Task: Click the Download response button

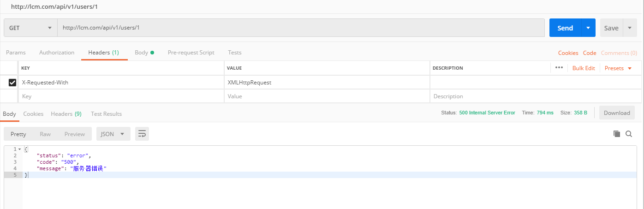Action: [x=617, y=113]
